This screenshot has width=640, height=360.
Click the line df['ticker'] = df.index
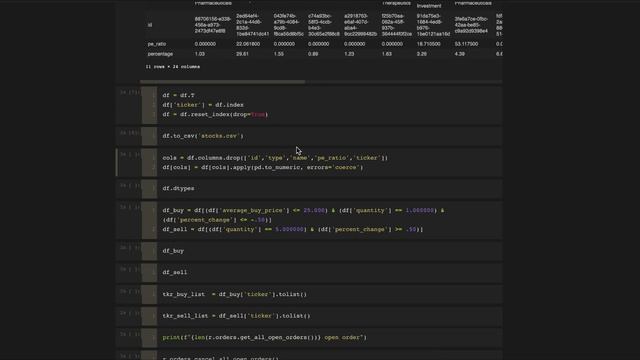[x=203, y=105]
